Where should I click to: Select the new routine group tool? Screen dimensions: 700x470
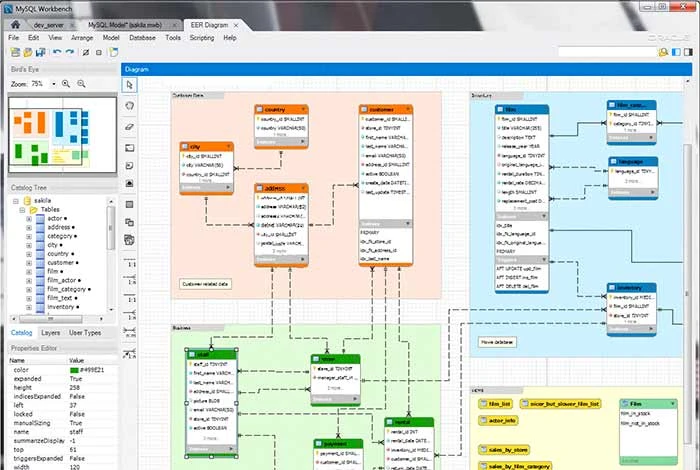click(x=129, y=240)
